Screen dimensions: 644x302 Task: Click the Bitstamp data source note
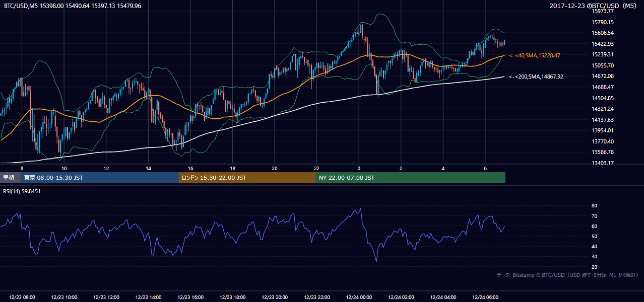[x=567, y=275]
